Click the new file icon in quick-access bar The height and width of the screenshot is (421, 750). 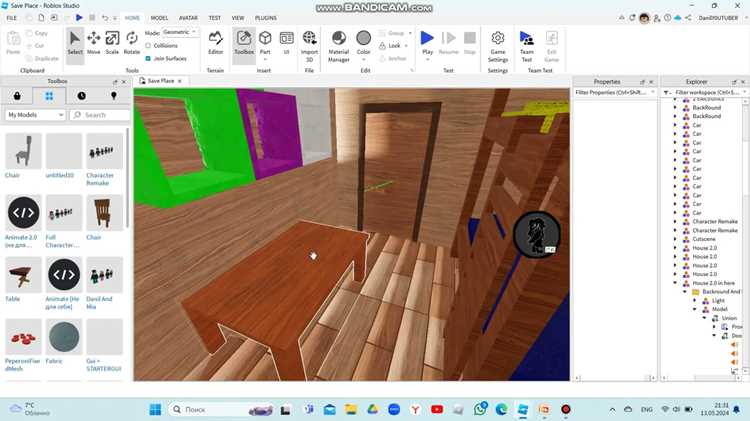click(x=41, y=18)
